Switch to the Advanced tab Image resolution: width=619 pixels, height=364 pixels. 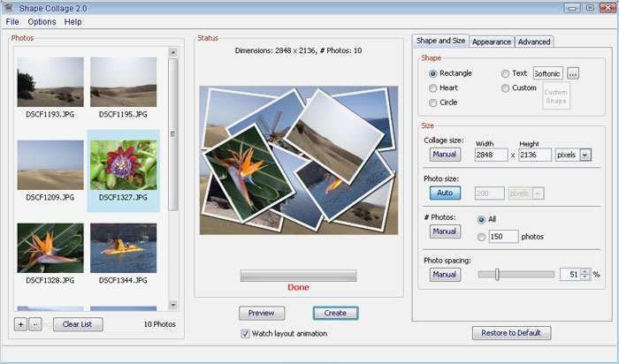(534, 42)
